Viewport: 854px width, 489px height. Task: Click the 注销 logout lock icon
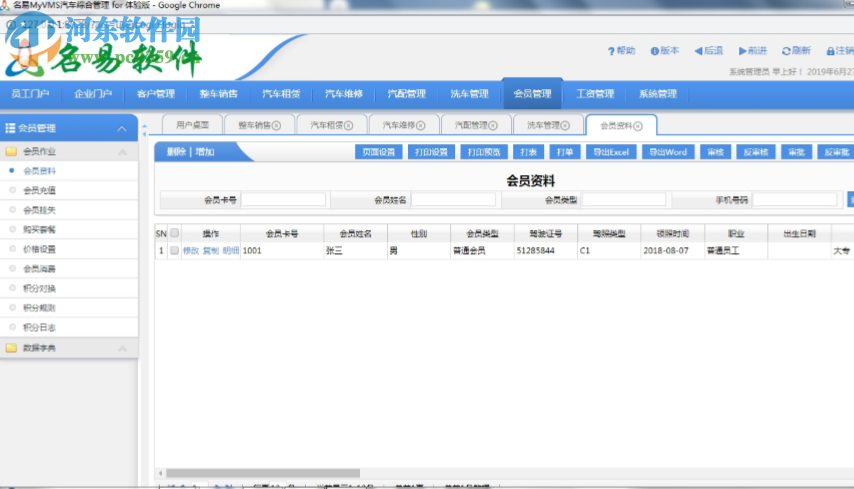pyautogui.click(x=831, y=51)
